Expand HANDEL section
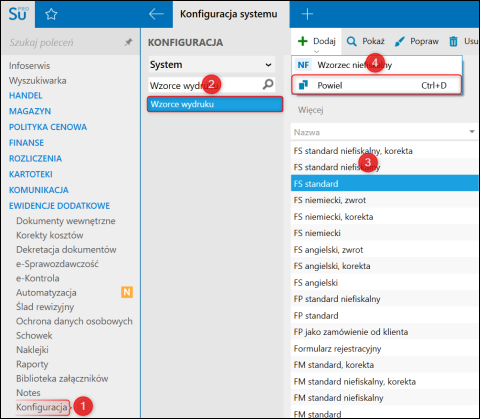480x419 pixels. pos(26,96)
